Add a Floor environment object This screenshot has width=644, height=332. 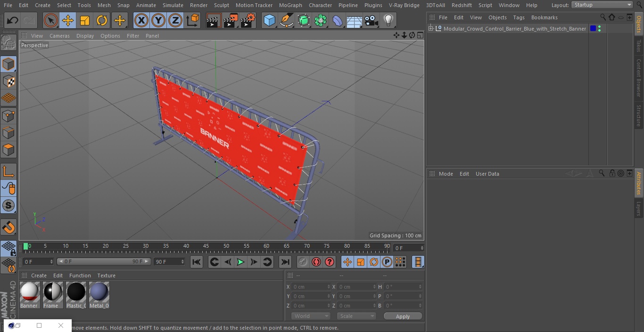point(355,20)
